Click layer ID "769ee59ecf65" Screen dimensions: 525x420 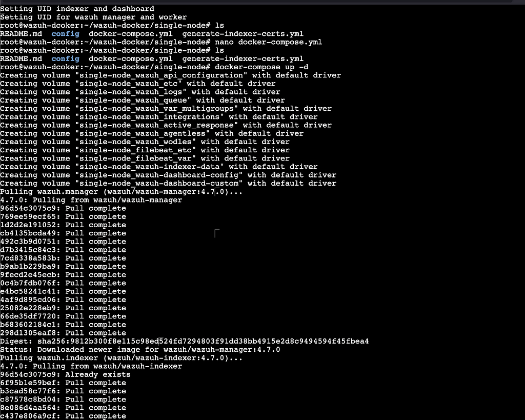click(28, 217)
